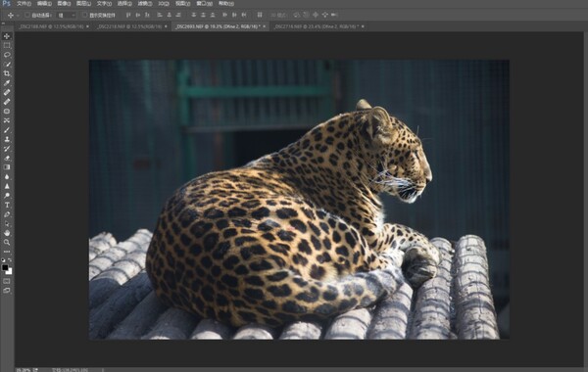588x372 pixels.
Task: Open the 选择 (Select) menu
Action: 124,3
